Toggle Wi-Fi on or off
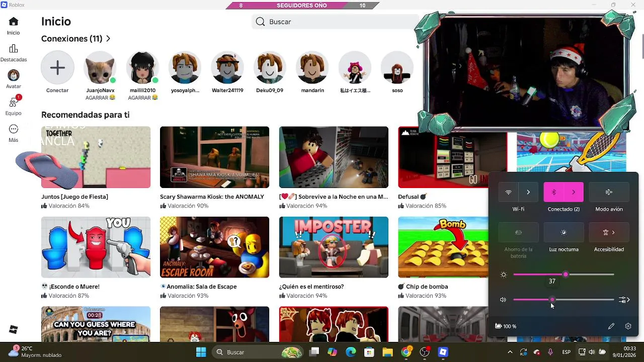 pyautogui.click(x=508, y=192)
